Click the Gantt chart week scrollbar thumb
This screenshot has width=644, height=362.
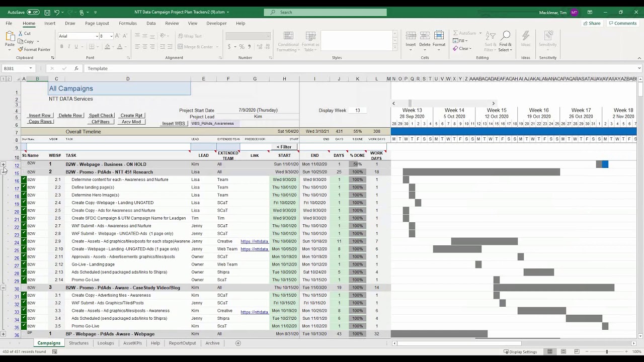(x=410, y=103)
